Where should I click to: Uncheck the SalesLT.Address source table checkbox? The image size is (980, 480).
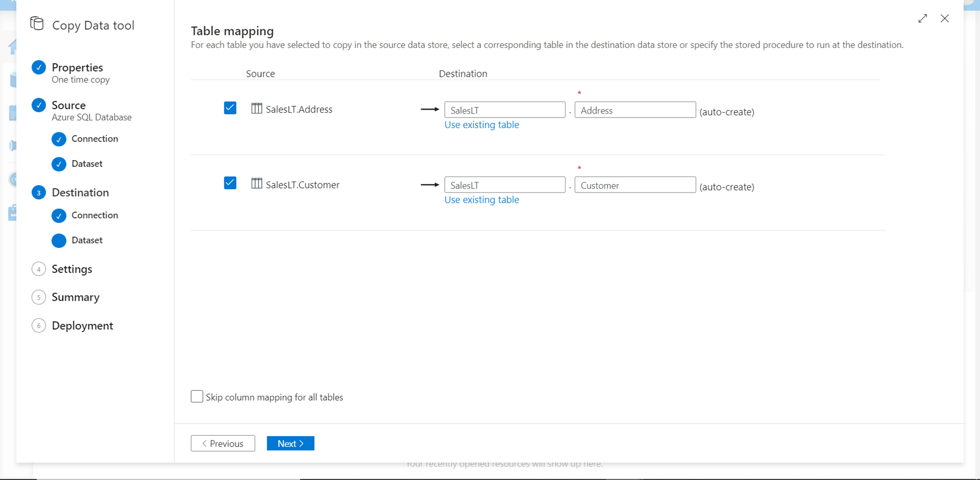(230, 108)
